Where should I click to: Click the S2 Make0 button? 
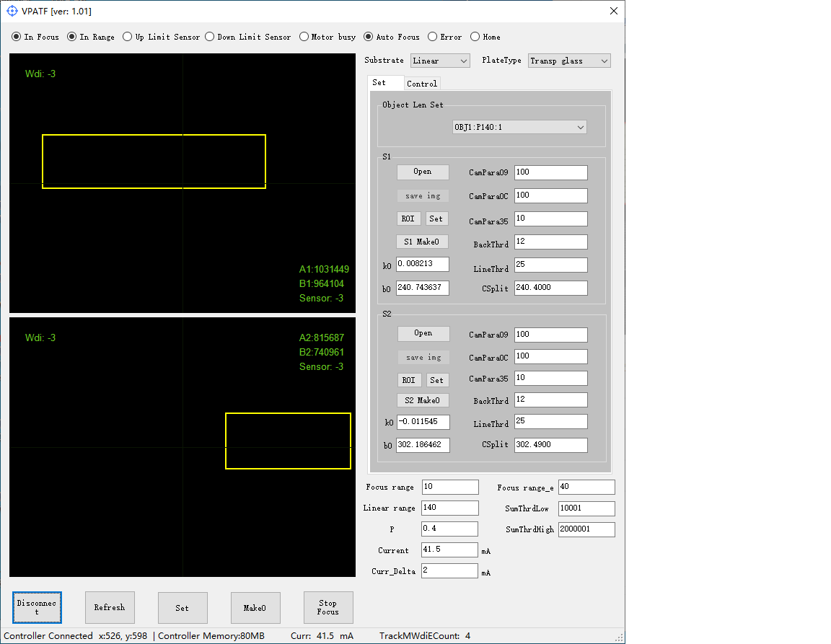pyautogui.click(x=423, y=400)
